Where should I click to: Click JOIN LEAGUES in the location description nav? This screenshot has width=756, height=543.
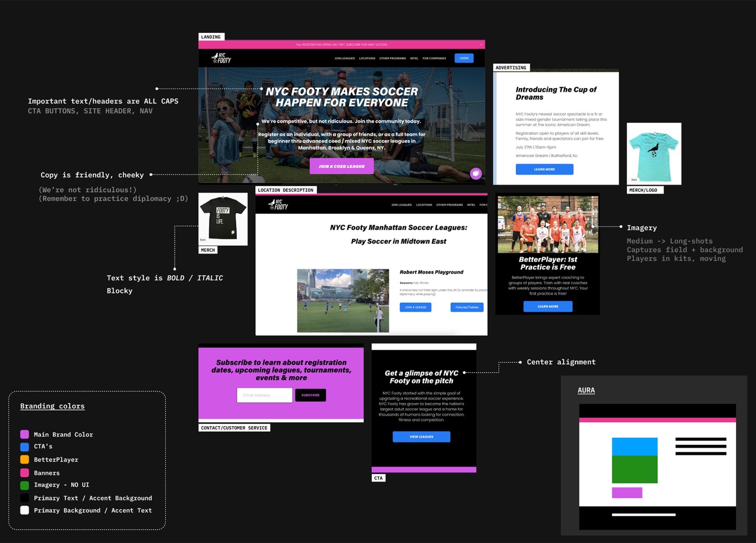pos(402,205)
